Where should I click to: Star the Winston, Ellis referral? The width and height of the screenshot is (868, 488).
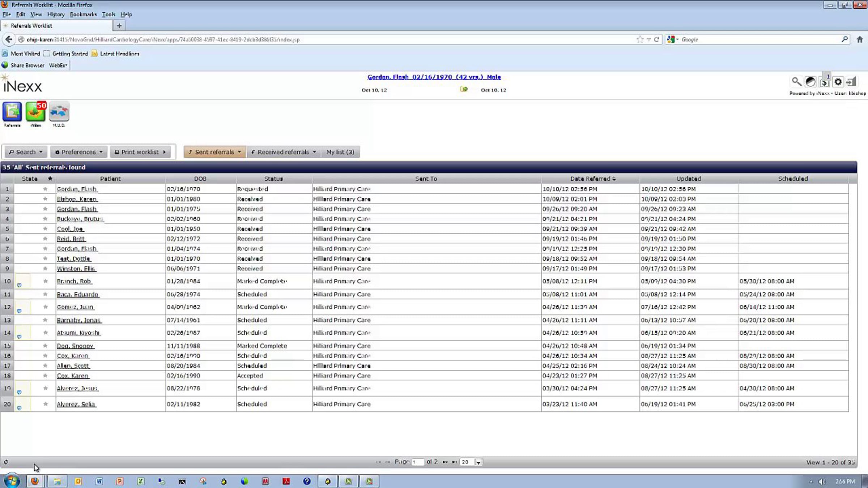[45, 269]
